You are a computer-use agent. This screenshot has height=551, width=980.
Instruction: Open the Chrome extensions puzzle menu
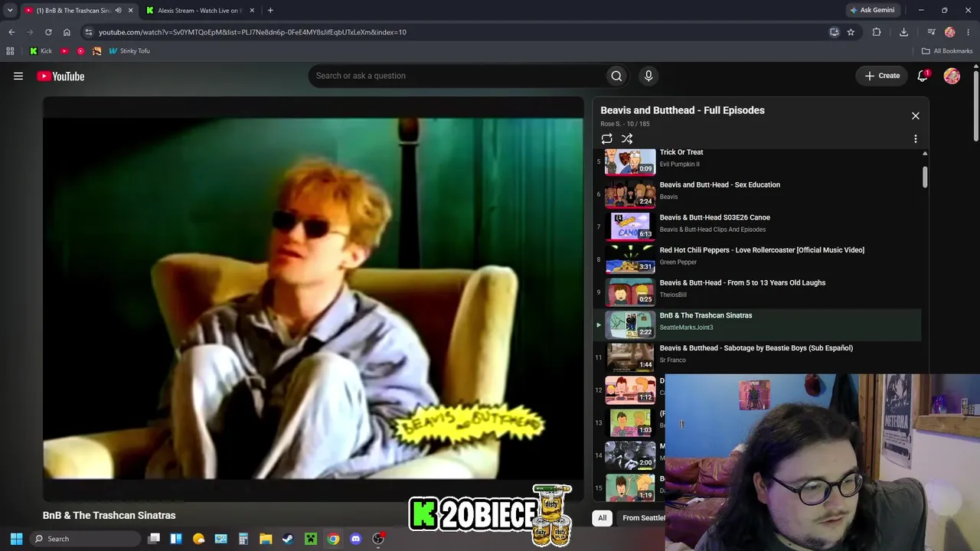[877, 32]
